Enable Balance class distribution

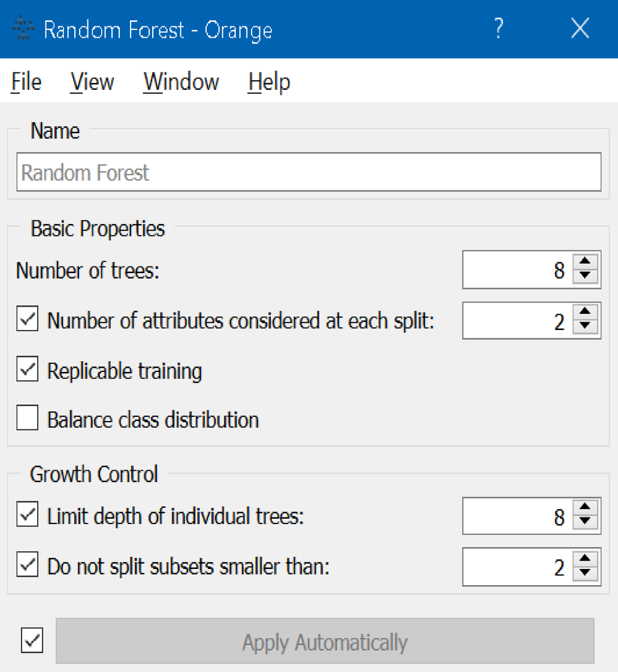pos(28,419)
